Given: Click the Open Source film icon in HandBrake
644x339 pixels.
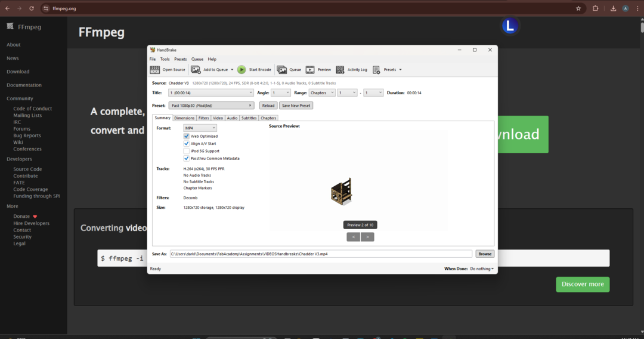Looking at the screenshot, I should point(154,70).
